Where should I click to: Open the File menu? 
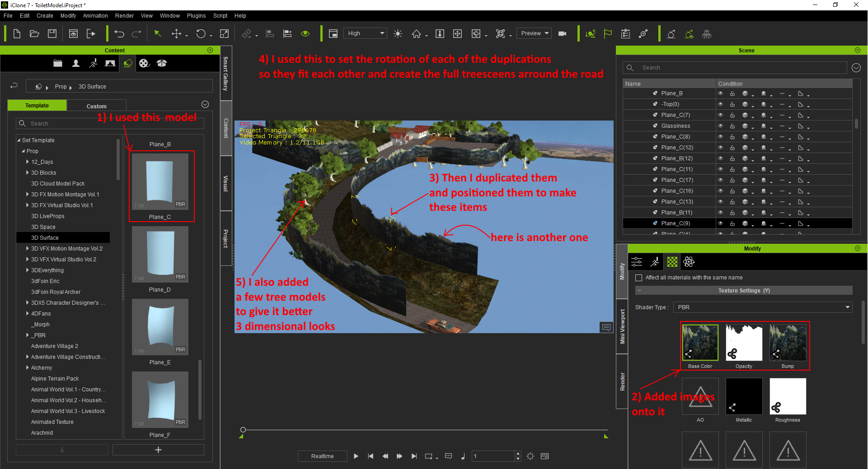tap(8, 15)
